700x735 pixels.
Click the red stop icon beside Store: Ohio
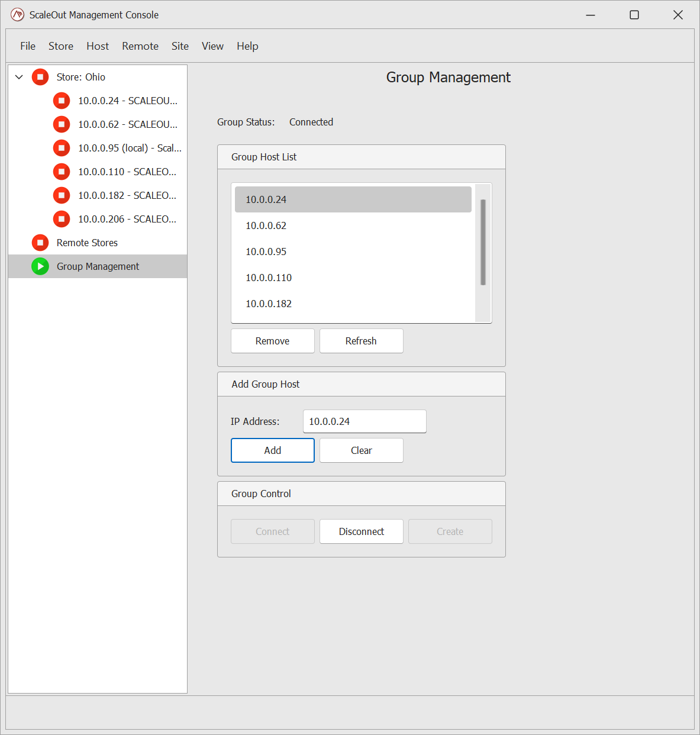coord(40,77)
